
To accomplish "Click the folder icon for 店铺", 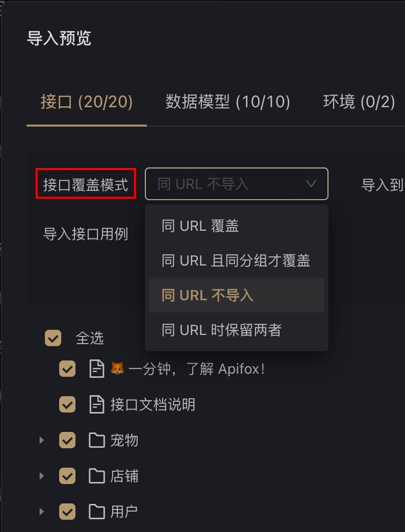I will [x=96, y=476].
